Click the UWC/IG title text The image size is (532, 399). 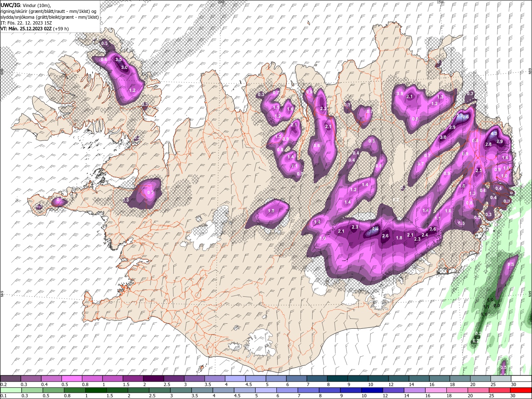tap(10, 5)
